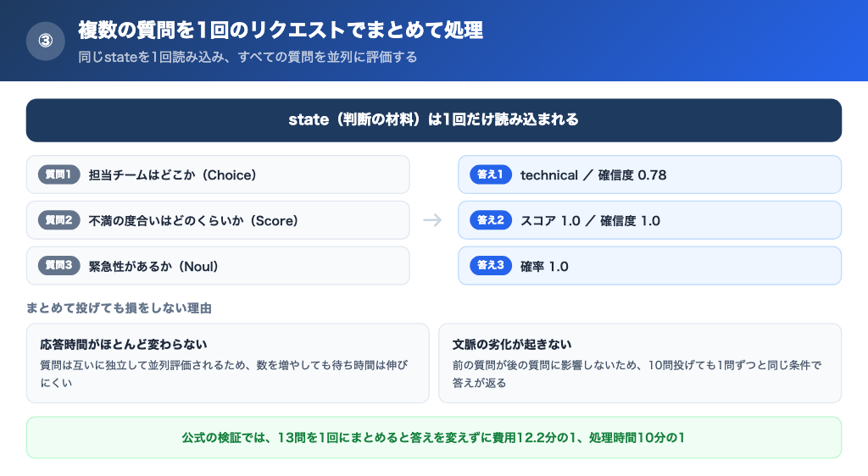Click the circled number ③ badge
This screenshot has height=476, width=868.
coord(46,41)
